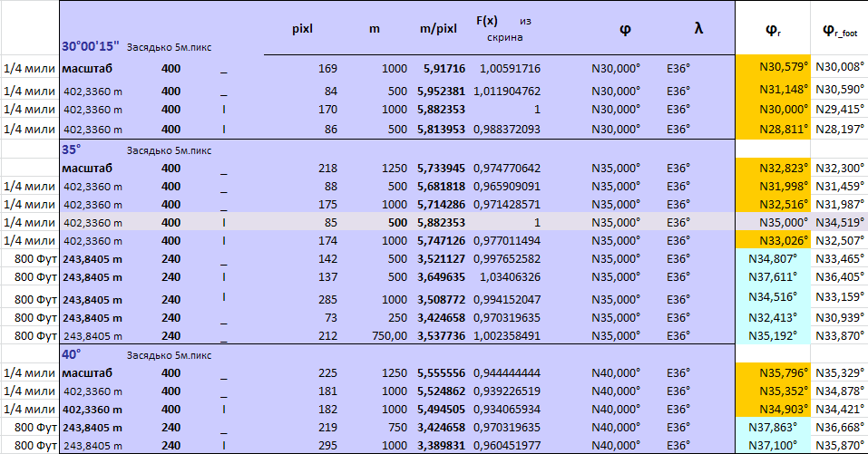
Task: Click the λ column header
Action: [697, 28]
